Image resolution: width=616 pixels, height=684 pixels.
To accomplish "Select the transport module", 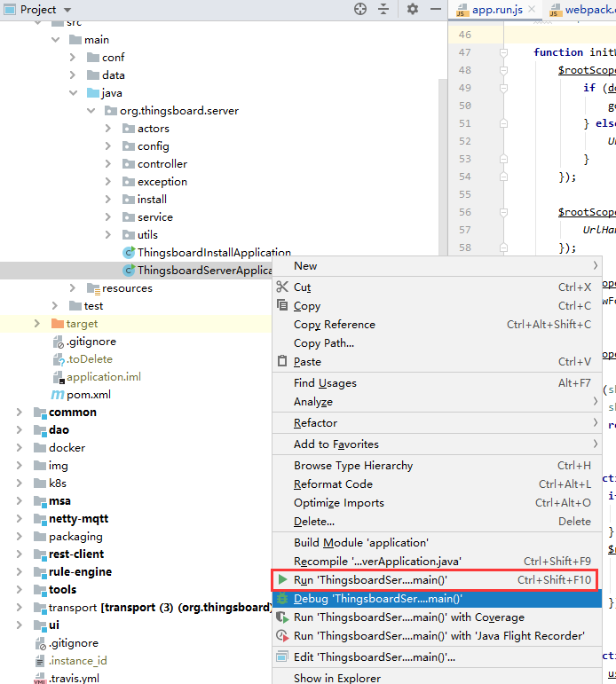I will coord(160,608).
